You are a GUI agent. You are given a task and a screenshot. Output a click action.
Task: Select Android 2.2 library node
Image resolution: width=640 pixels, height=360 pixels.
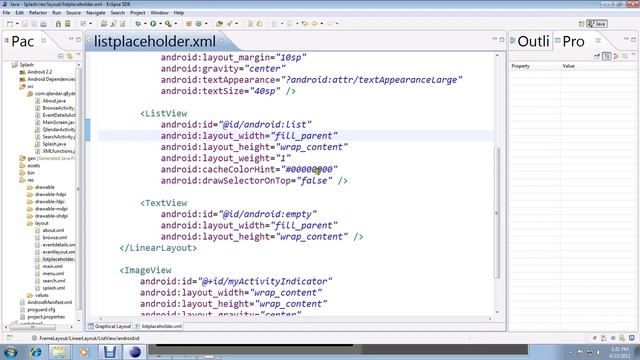tap(40, 72)
